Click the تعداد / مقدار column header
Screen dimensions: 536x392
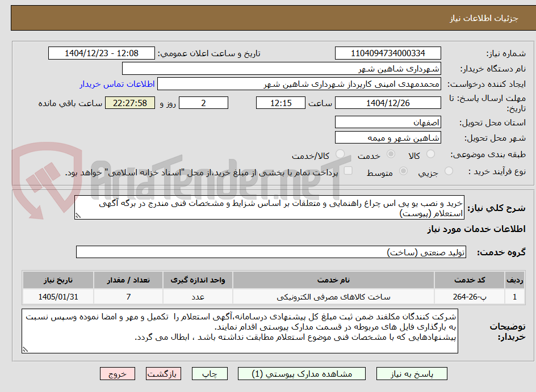(x=128, y=280)
